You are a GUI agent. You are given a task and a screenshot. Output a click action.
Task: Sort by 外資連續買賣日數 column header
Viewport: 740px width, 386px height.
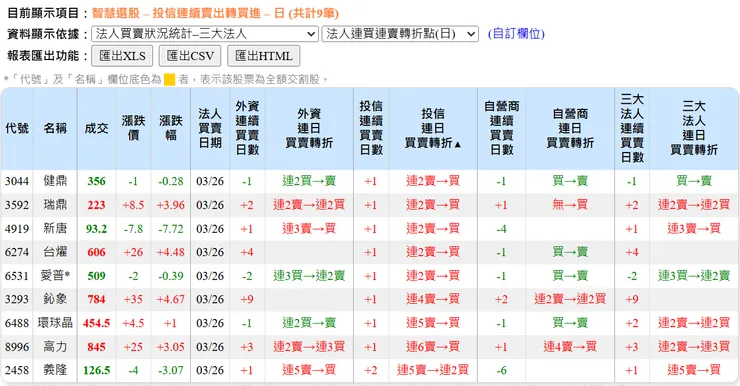click(247, 128)
